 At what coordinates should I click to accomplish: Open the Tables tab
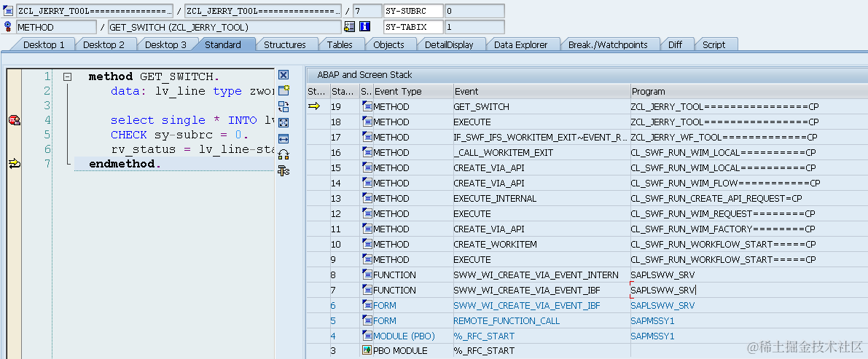[x=340, y=45]
